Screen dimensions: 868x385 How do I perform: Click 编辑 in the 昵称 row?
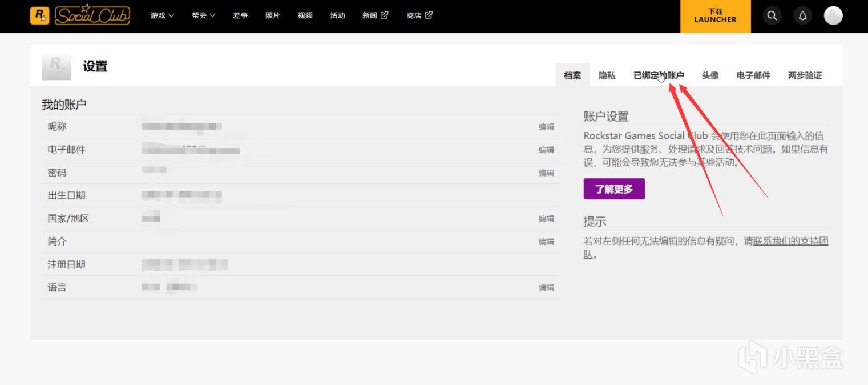tap(546, 127)
